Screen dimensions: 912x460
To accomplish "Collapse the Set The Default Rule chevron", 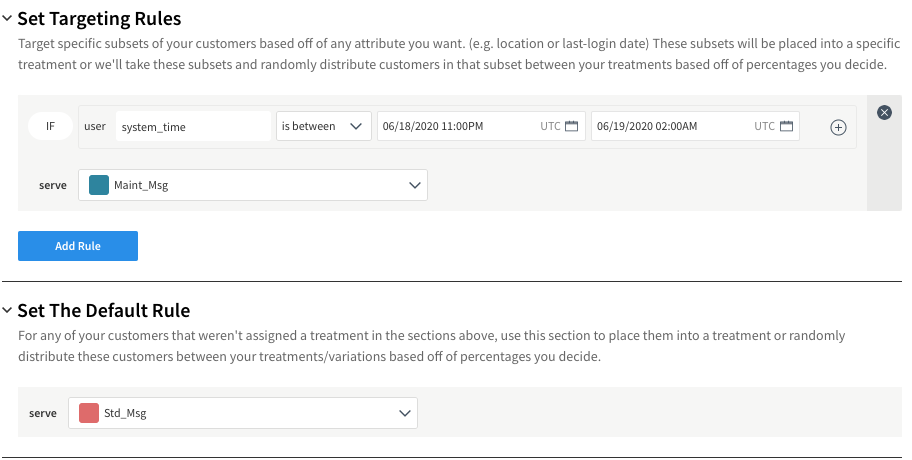I will [7, 310].
